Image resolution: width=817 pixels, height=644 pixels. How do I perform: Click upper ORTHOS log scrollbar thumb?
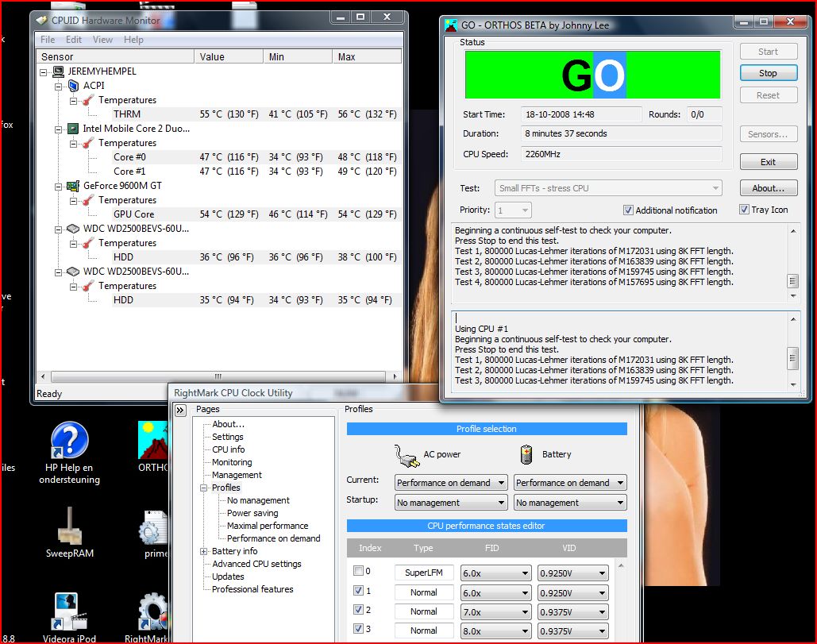tap(792, 281)
